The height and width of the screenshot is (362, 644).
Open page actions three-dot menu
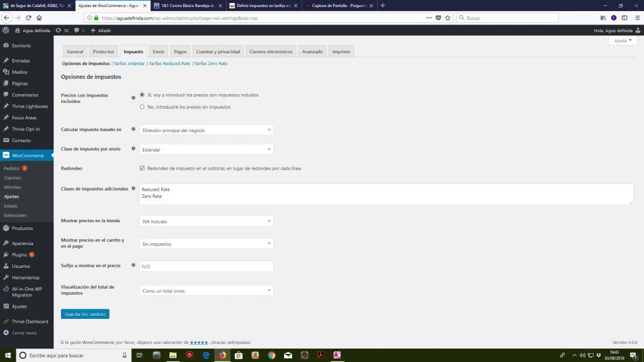click(x=429, y=18)
